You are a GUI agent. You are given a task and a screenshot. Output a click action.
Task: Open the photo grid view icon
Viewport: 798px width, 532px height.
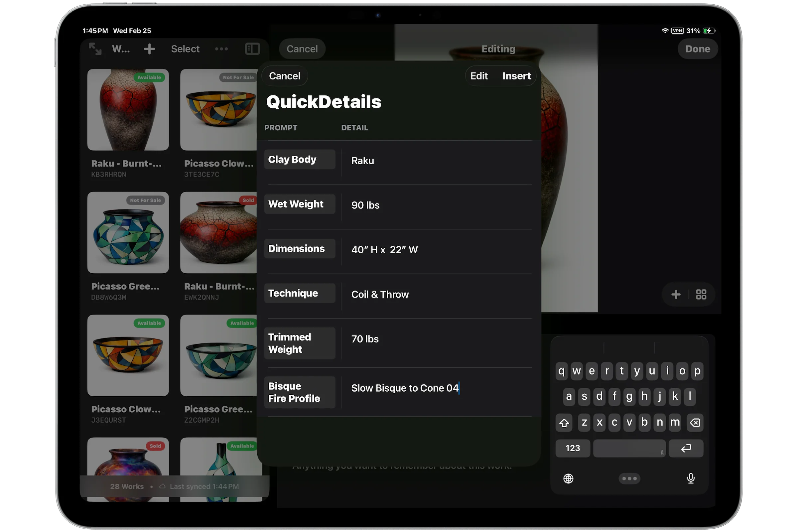[701, 295]
